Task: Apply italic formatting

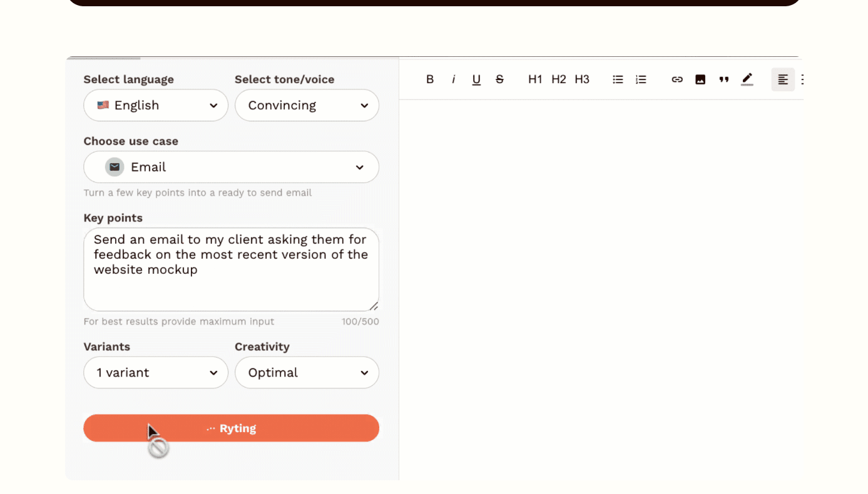Action: 453,79
